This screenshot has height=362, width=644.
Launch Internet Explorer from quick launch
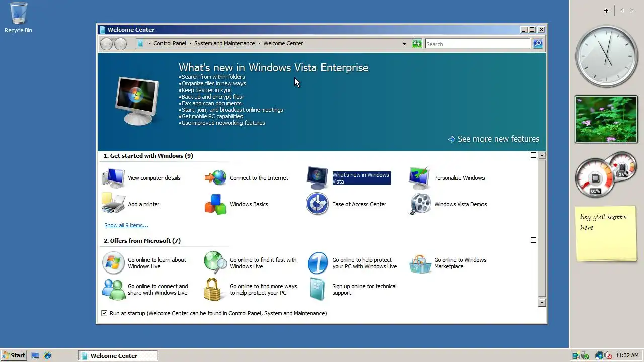pos(47,355)
